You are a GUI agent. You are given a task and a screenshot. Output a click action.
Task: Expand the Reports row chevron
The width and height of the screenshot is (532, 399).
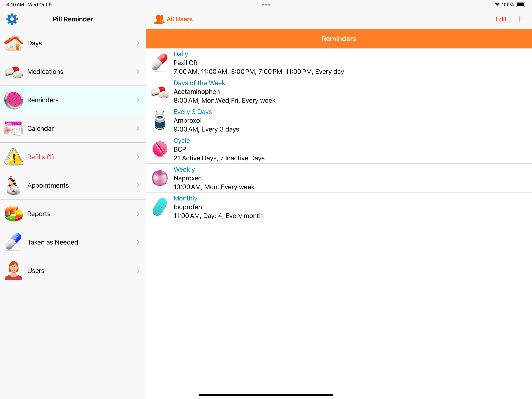[138, 214]
